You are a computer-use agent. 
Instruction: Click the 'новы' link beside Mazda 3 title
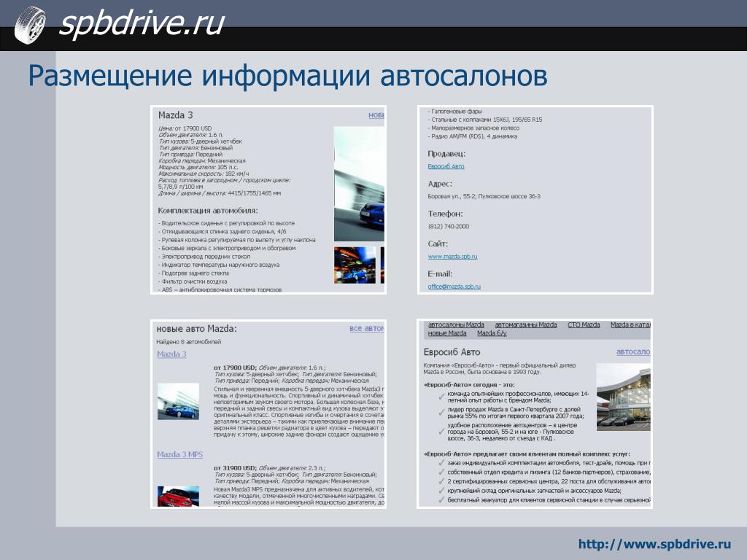[376, 115]
